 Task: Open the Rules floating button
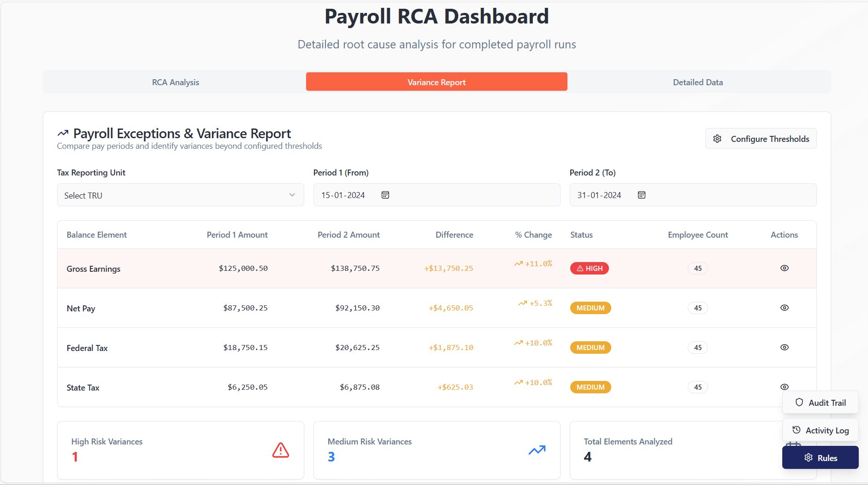click(x=820, y=457)
